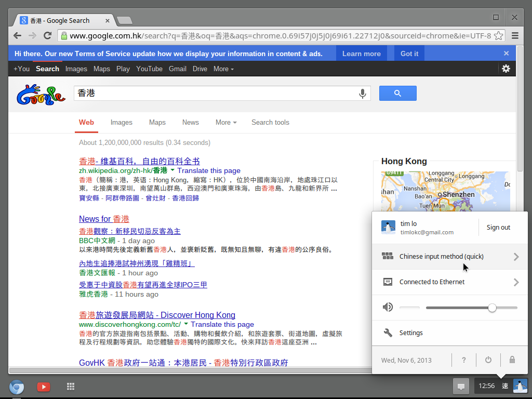The height and width of the screenshot is (399, 532).
Task: Click the lock screen padlock icon
Action: (512, 360)
